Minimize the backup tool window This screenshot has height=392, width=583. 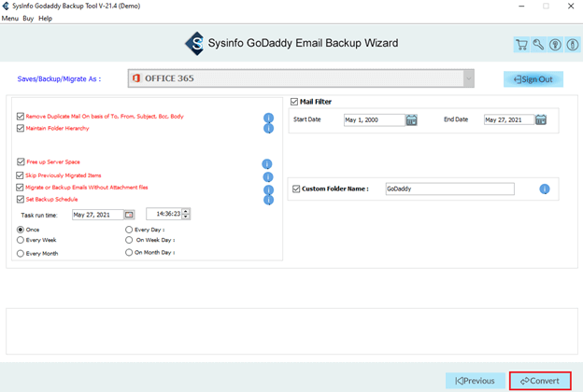point(521,6)
